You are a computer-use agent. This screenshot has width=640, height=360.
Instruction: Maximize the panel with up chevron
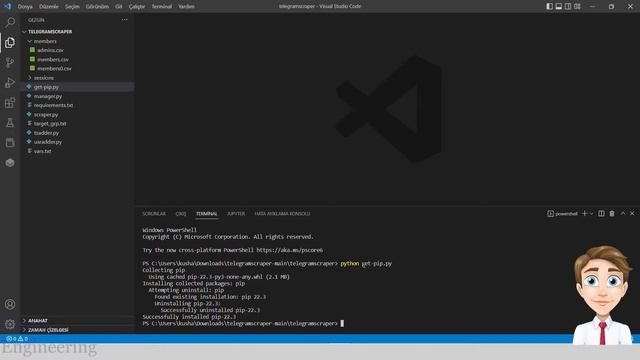click(623, 213)
